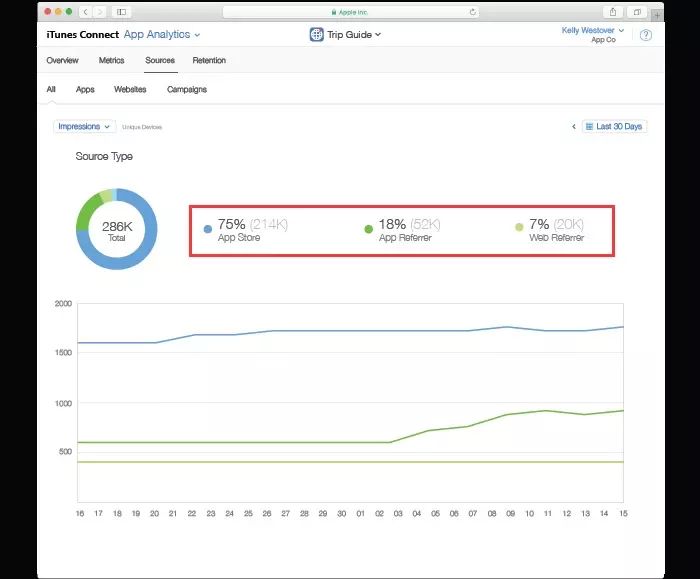The height and width of the screenshot is (579, 700).
Task: Show all tabs via the tab overview icon
Action: [x=637, y=12]
